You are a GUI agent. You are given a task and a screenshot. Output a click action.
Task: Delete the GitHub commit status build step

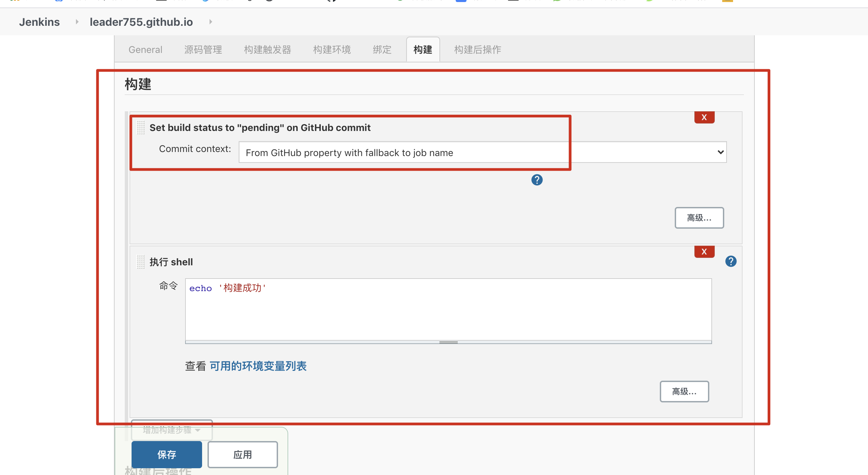click(704, 117)
